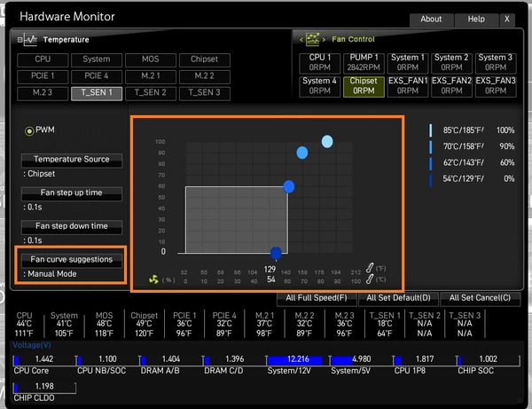Screen dimensions: 532x409
Task: Collapse the Temperature section box icon
Action: click(20, 40)
